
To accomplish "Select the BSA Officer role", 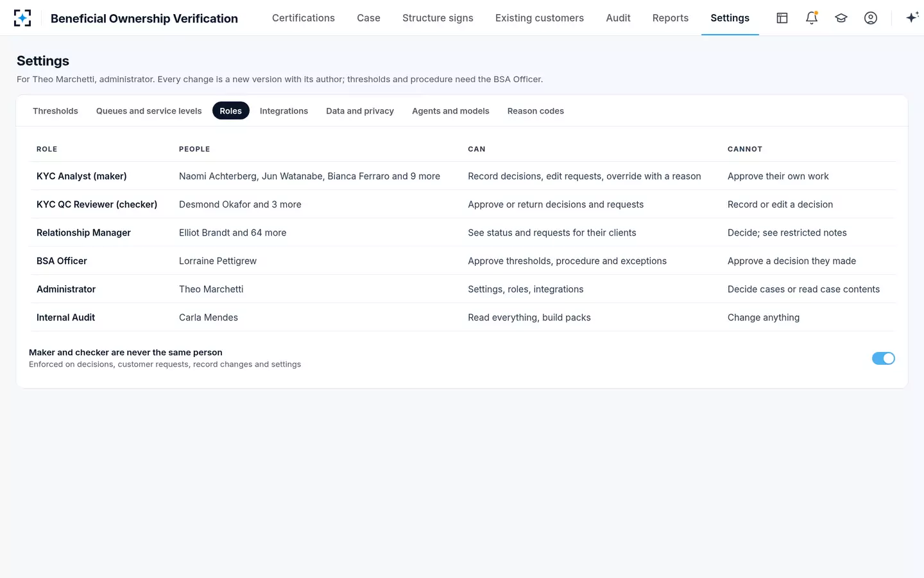I will point(62,261).
